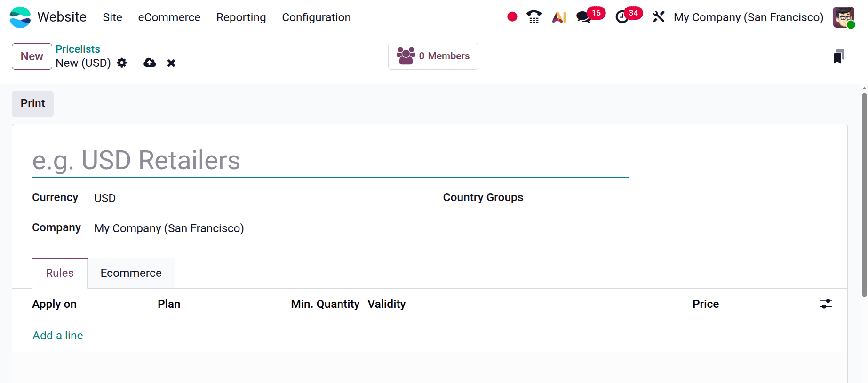Go back to Pricelists breadcrumb

point(78,49)
